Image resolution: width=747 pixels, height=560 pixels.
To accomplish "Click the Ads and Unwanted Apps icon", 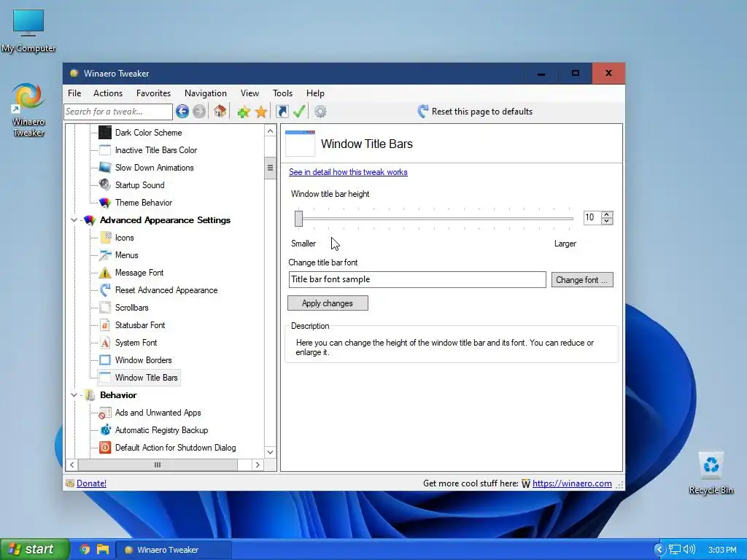I will pyautogui.click(x=105, y=413).
